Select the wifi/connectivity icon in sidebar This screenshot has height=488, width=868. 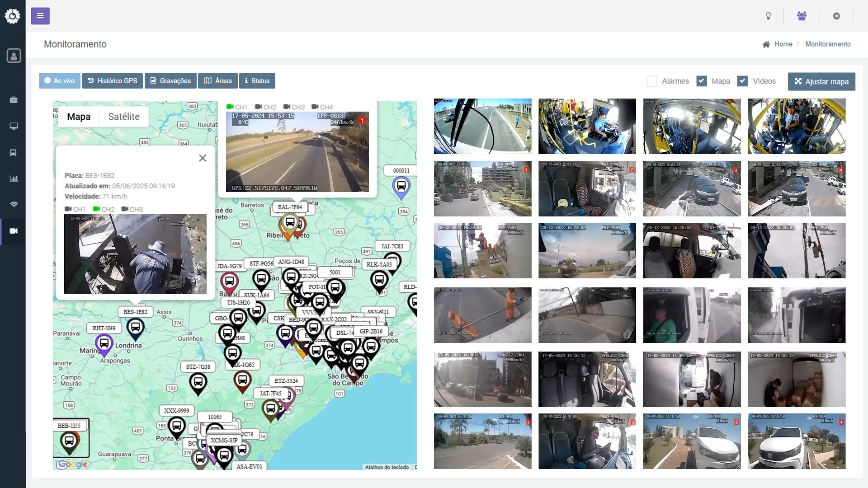point(14,205)
